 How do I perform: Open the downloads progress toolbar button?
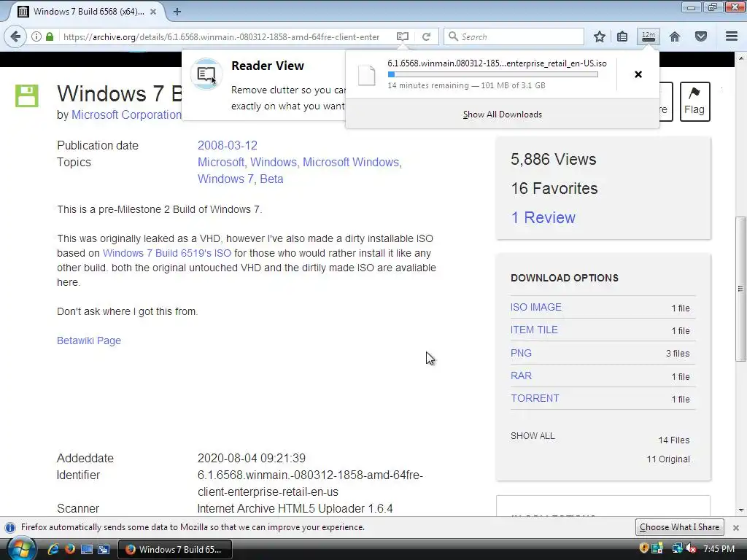point(649,36)
